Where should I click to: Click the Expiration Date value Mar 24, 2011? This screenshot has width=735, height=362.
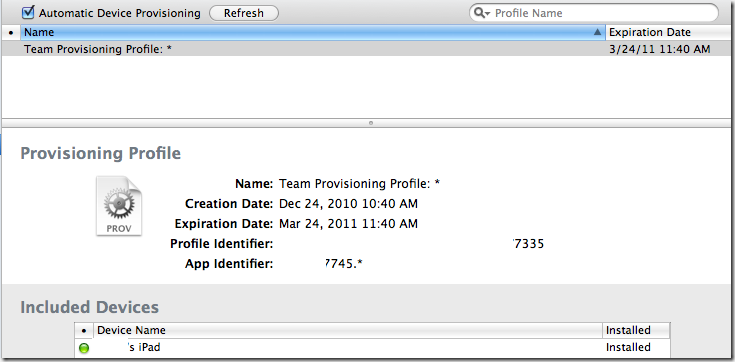[348, 224]
